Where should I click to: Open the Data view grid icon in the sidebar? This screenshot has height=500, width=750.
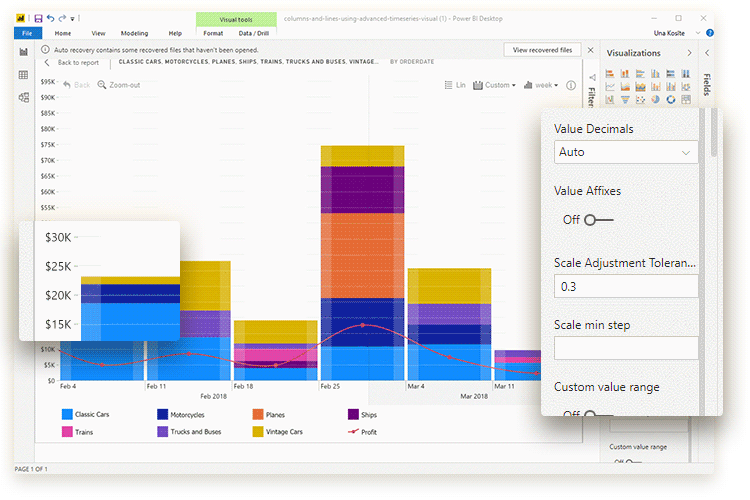[23, 75]
